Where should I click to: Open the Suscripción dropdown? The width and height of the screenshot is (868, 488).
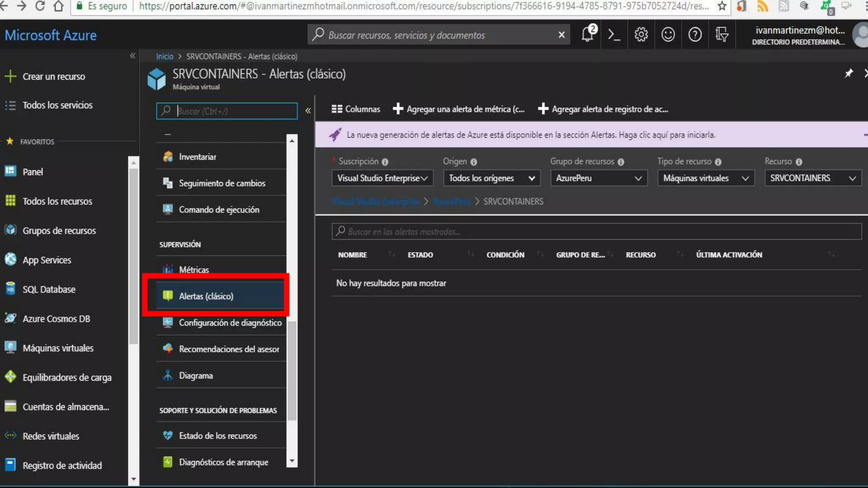382,178
